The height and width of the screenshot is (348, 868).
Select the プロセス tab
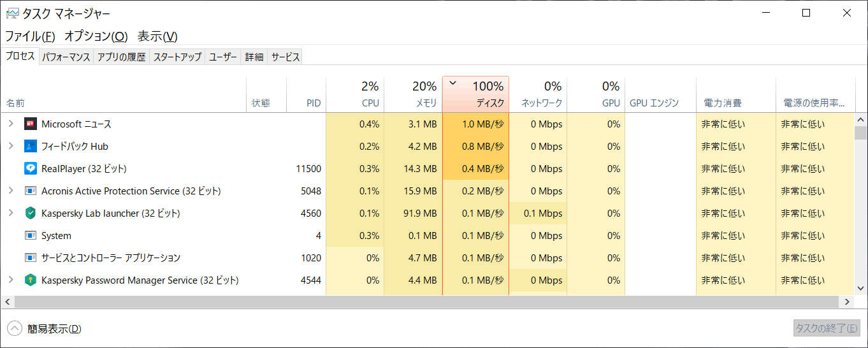click(x=20, y=56)
